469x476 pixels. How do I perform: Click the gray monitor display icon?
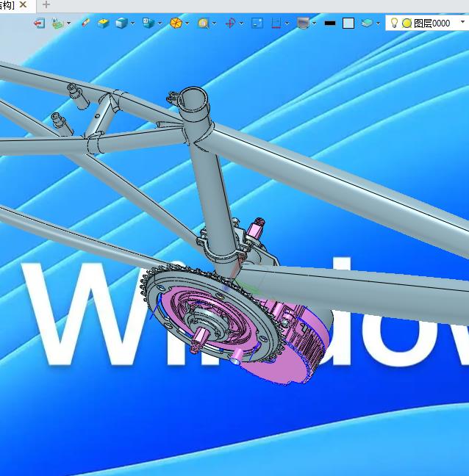(303, 23)
